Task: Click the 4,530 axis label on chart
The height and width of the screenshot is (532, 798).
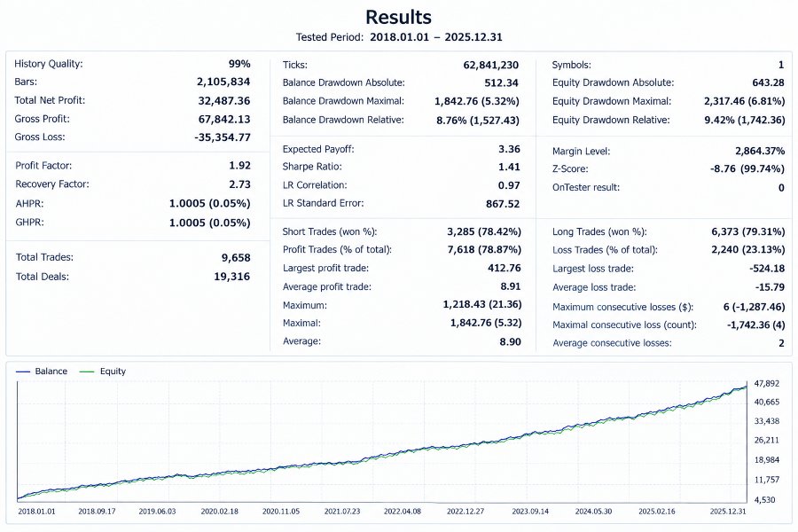Action: (x=765, y=500)
